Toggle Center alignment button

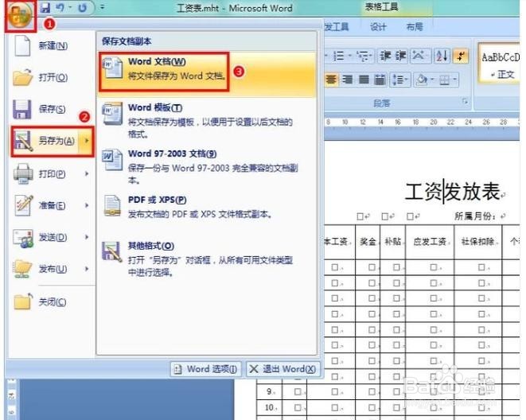(331, 80)
